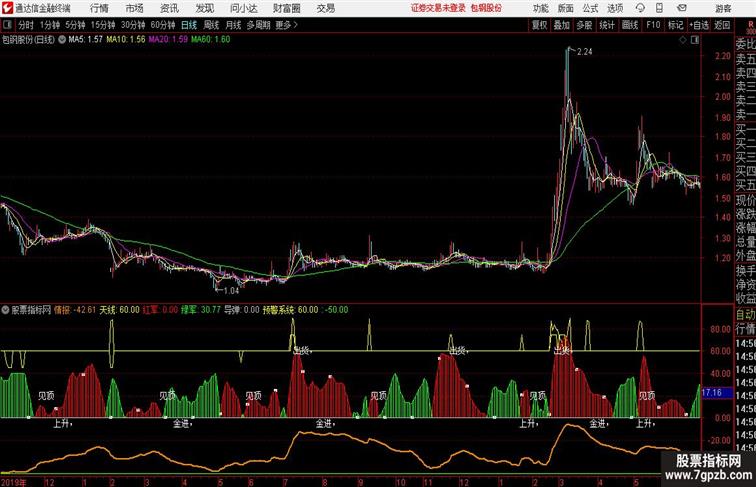Open the 交易 menu
756x487 pixels.
tap(325, 8)
